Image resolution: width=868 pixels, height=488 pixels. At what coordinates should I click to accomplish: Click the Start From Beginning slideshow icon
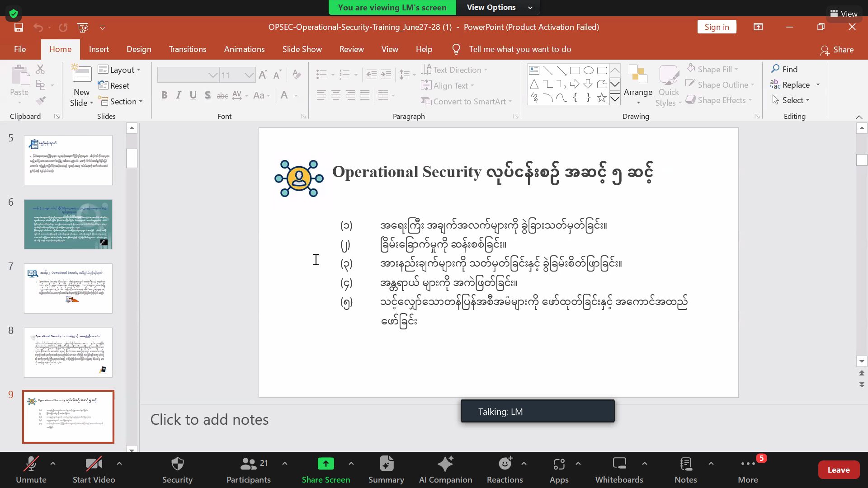click(x=83, y=27)
